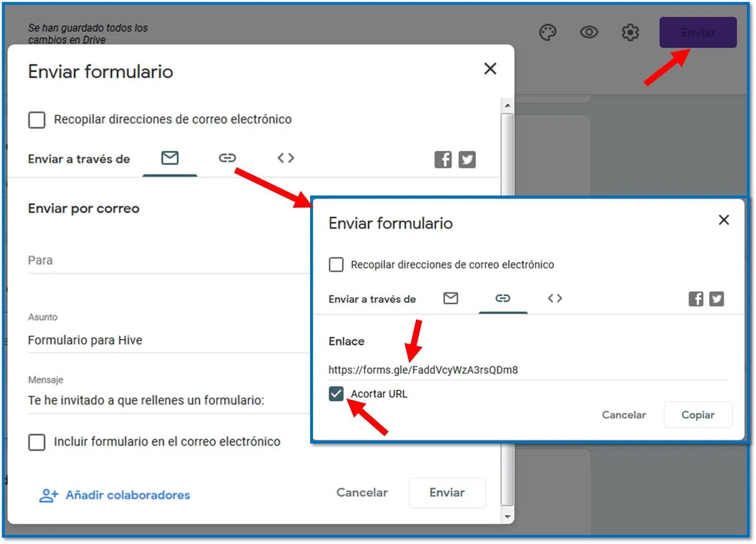Click the Enviar por correo heading
The image size is (756, 544).
click(x=84, y=209)
